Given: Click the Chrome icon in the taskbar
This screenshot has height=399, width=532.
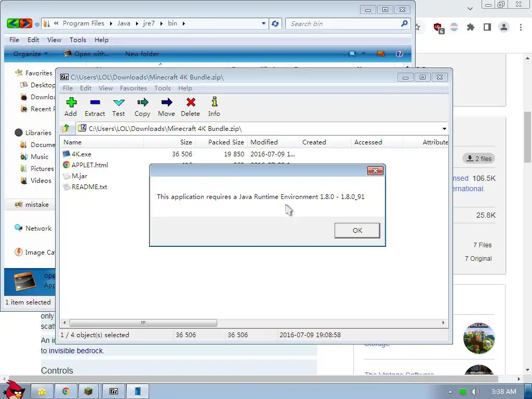Looking at the screenshot, I should (x=66, y=392).
